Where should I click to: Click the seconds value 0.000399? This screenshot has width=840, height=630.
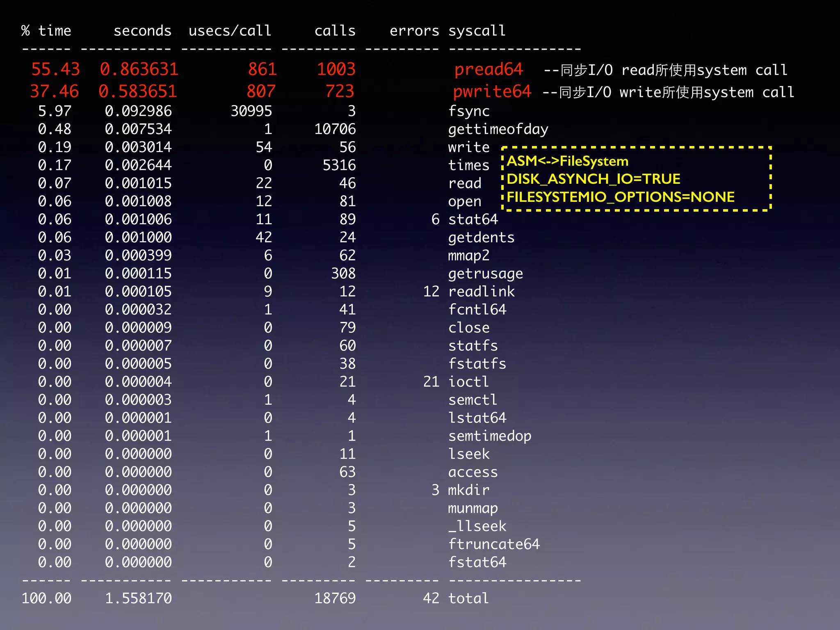138,256
